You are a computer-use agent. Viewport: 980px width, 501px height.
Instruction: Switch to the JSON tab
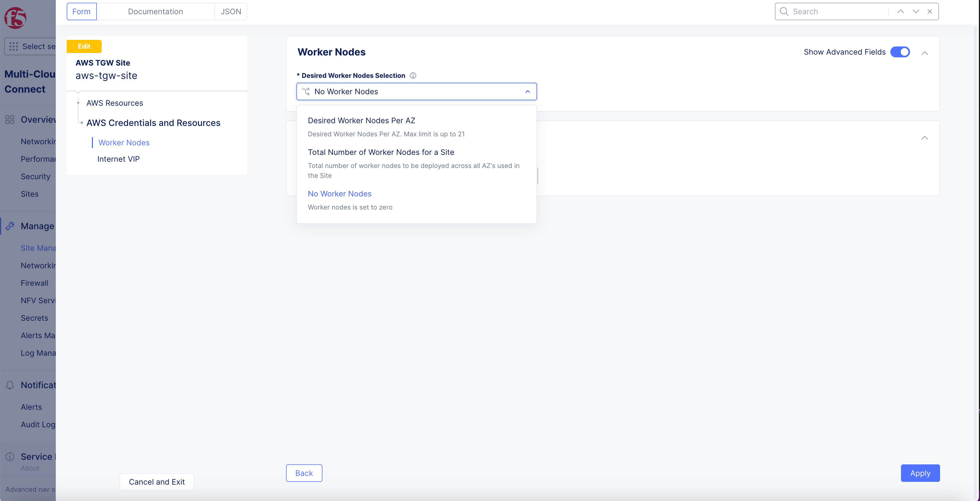click(x=231, y=11)
